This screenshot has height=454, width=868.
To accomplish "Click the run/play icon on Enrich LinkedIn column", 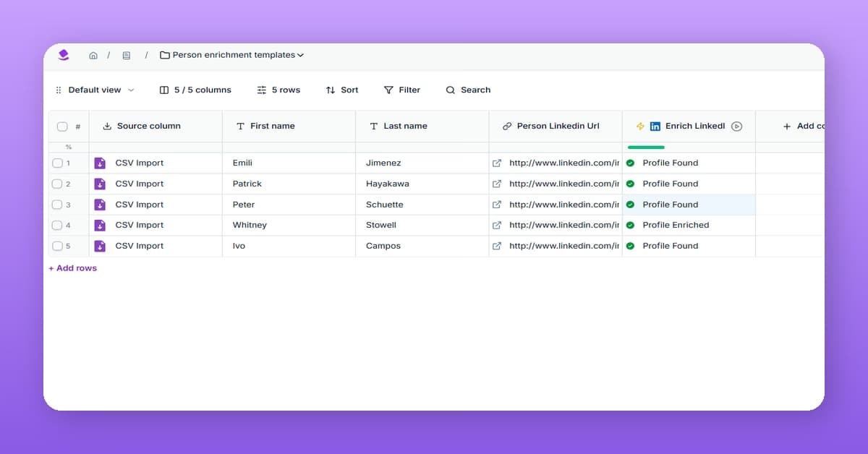I will coord(737,126).
